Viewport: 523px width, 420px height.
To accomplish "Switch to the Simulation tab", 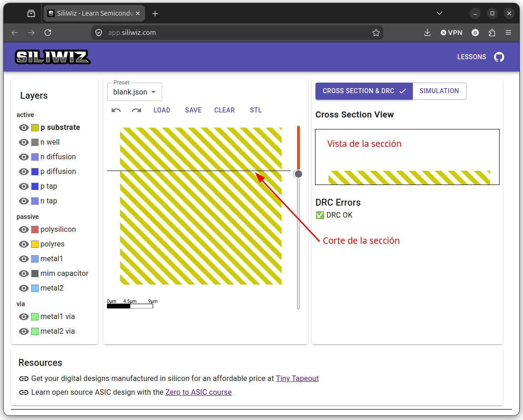I will (439, 91).
